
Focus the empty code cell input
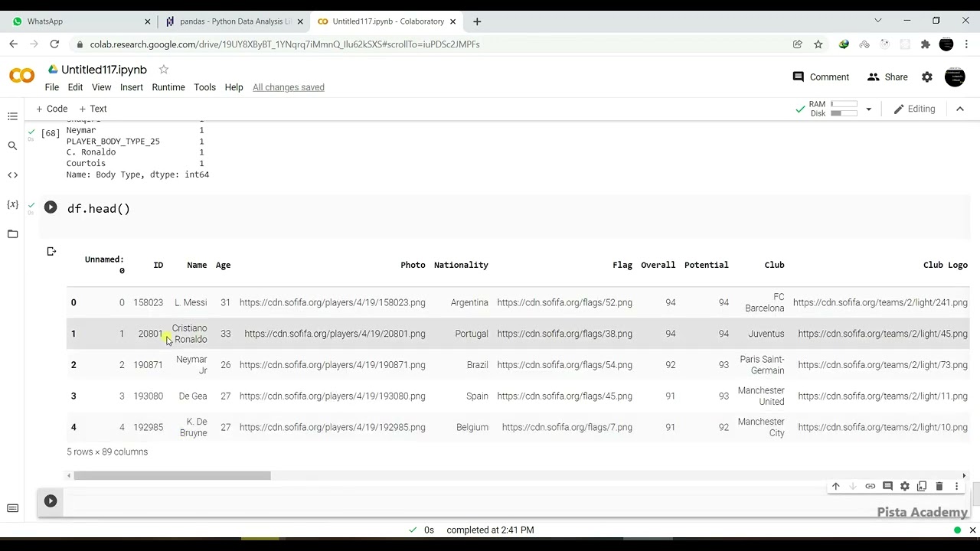pos(518,501)
